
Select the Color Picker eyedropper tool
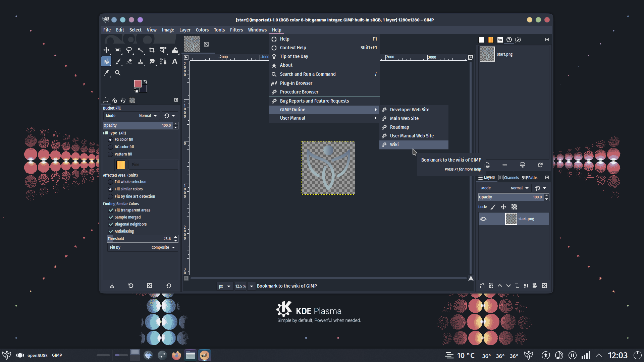pyautogui.click(x=106, y=73)
